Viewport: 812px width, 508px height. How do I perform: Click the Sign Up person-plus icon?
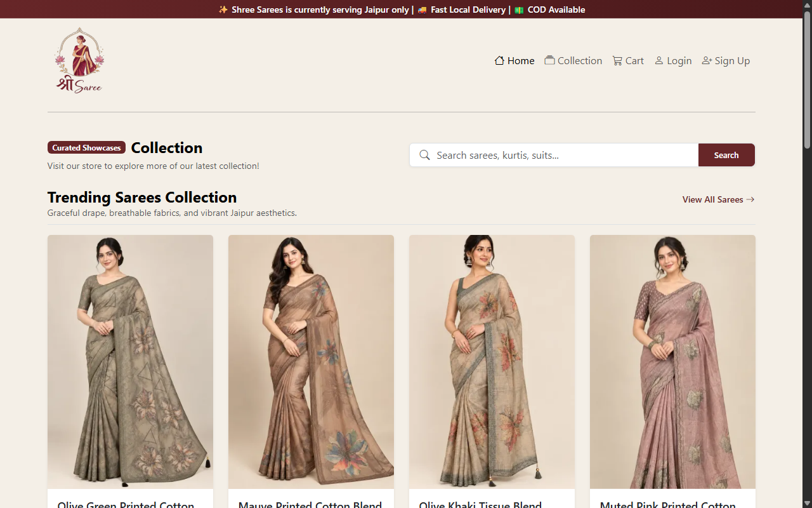click(707, 60)
